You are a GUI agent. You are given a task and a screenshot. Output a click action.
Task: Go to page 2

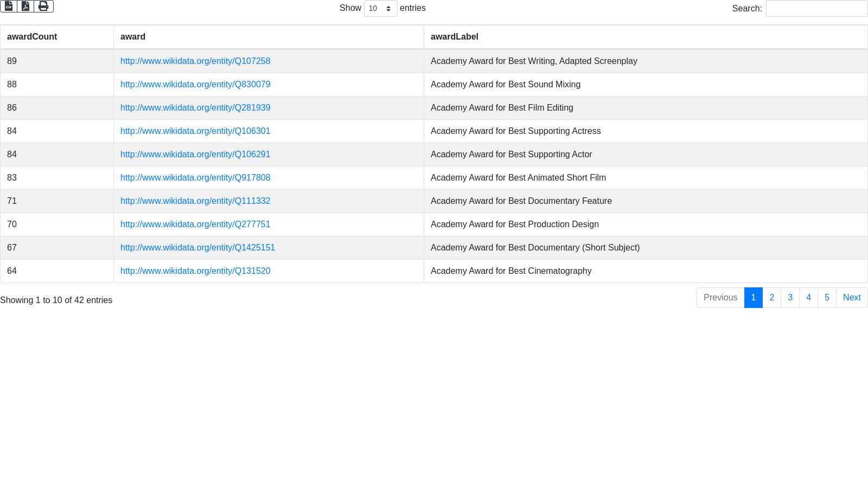point(772,298)
